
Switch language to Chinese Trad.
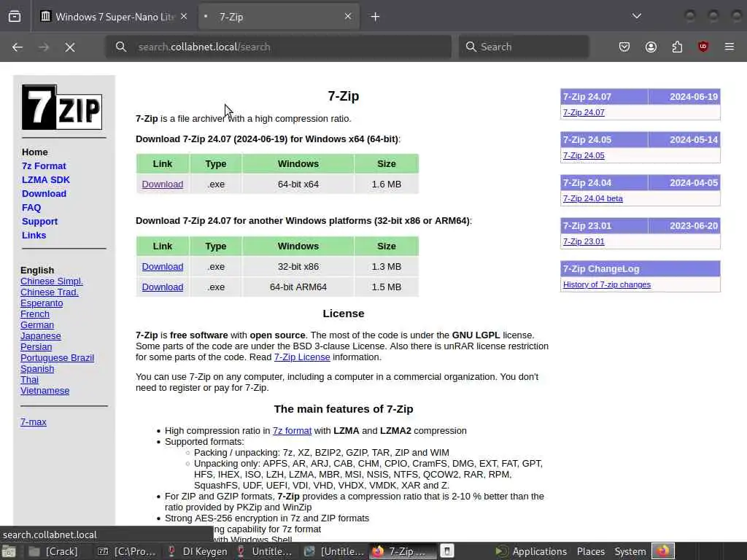50,292
